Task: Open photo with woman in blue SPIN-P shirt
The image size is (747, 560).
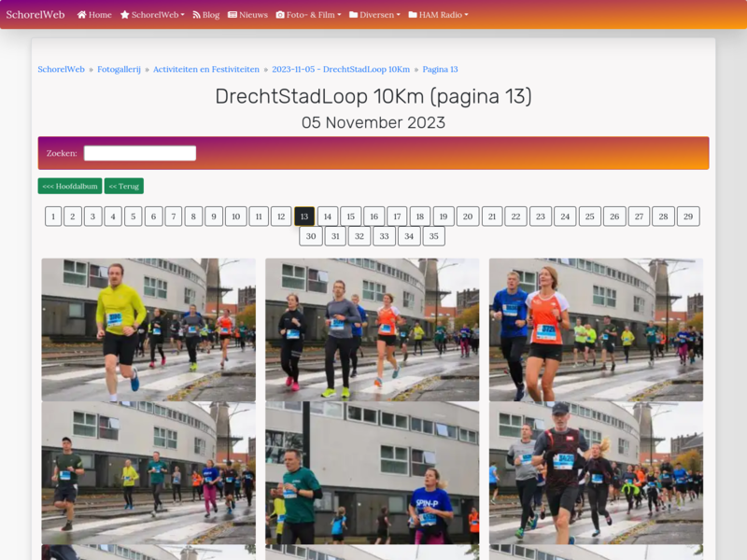Action: click(372, 473)
